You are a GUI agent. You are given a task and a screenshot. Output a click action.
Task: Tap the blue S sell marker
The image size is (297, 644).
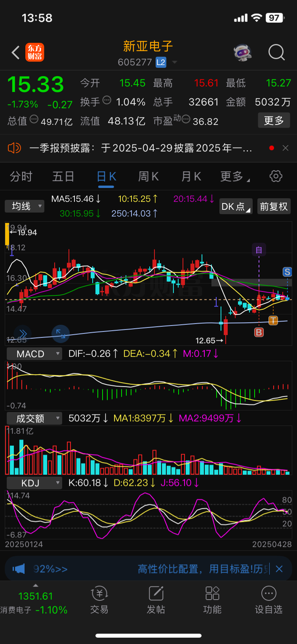(287, 272)
